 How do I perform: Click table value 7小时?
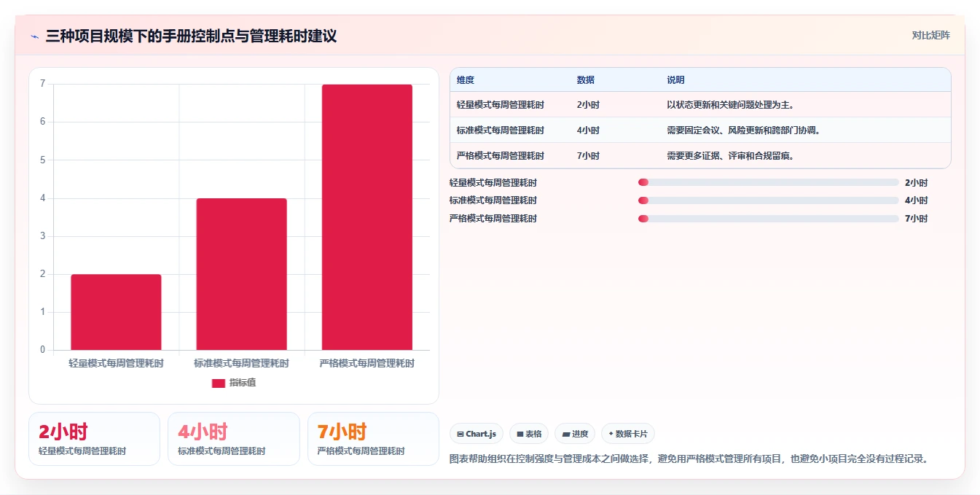click(588, 156)
